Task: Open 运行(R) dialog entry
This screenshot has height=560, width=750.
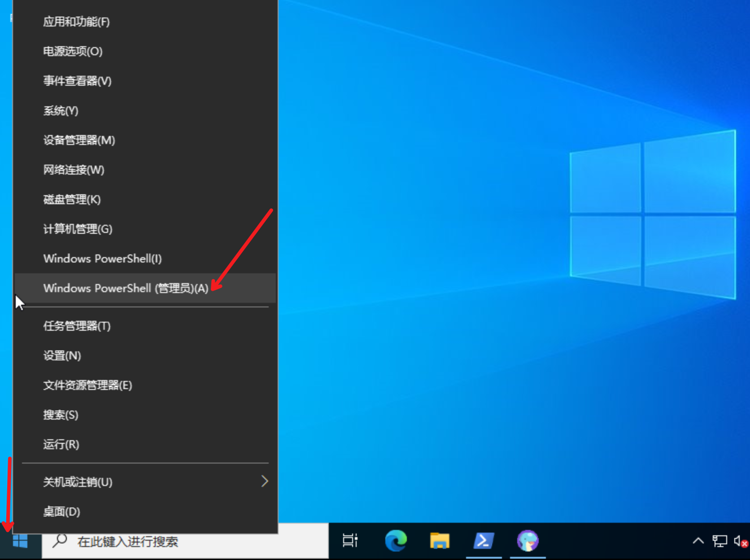Action: tap(61, 444)
